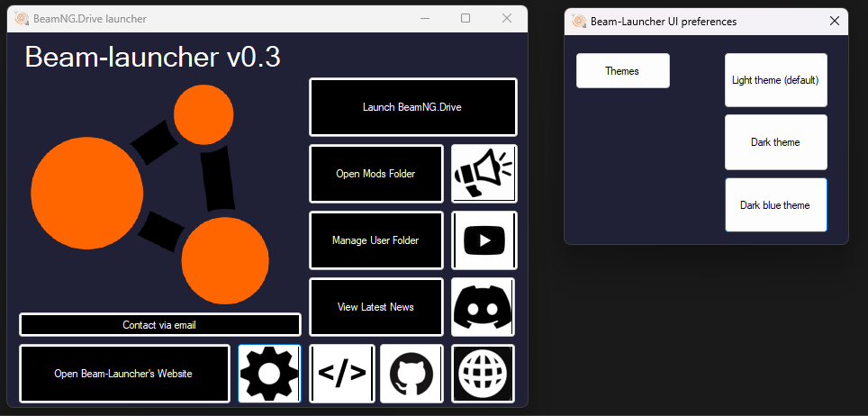The height and width of the screenshot is (416, 868).
Task: Select the Themes category in preferences
Action: pyautogui.click(x=623, y=71)
